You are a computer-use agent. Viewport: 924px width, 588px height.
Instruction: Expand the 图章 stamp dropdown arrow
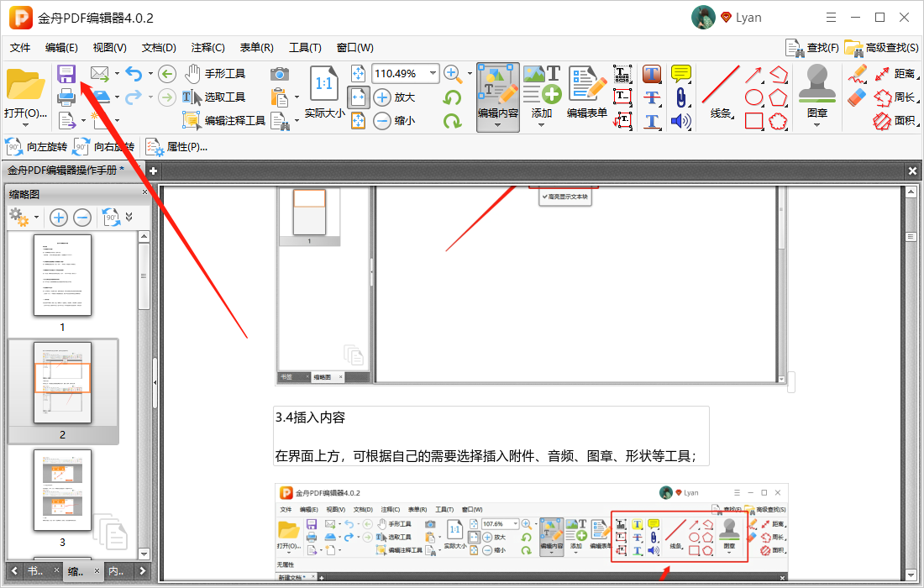point(816,125)
